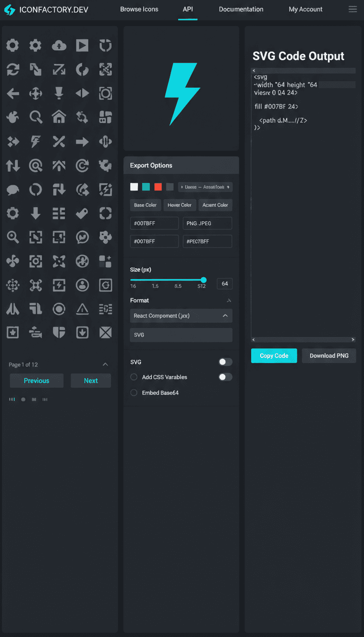
Task: Enable the Add CSS Variables switch
Action: coord(225,377)
